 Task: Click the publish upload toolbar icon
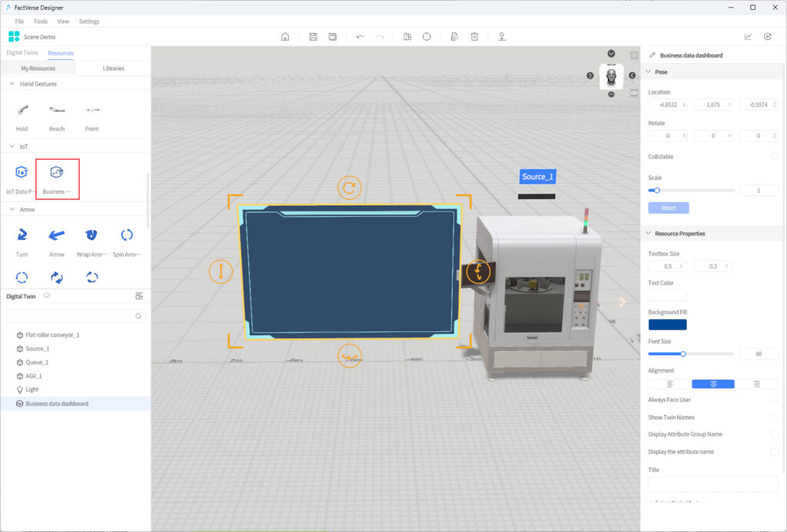[x=501, y=37]
